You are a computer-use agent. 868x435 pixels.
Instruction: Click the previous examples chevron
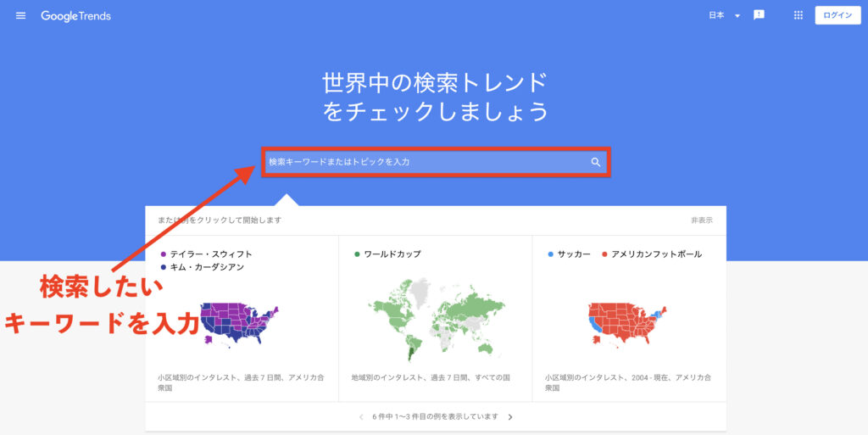361,417
